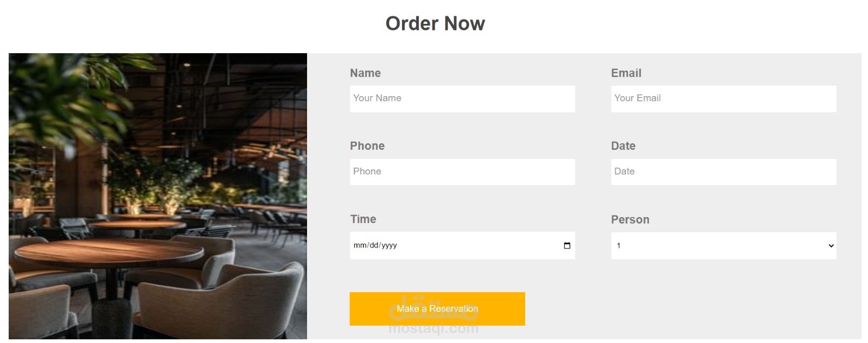
Task: Click the Name field label
Action: (x=365, y=73)
